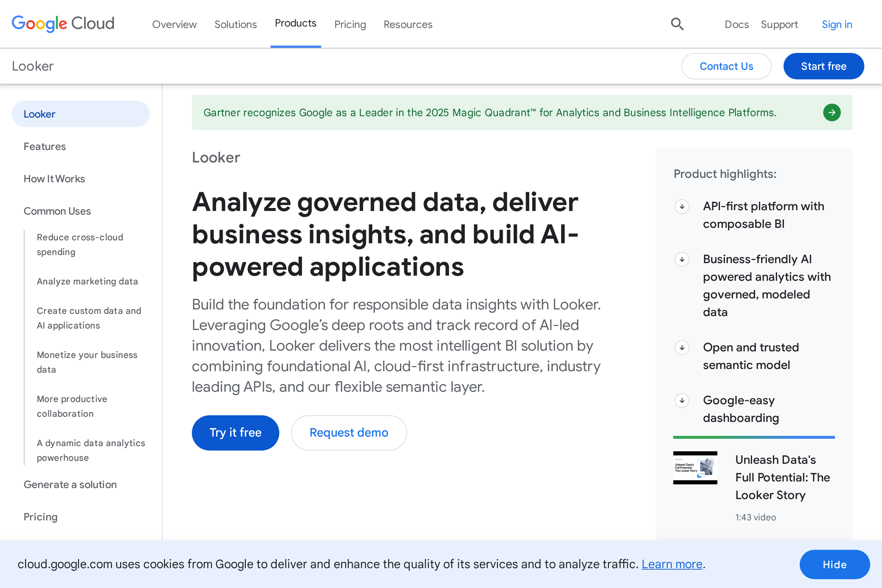This screenshot has height=588, width=882.
Task: Click Try it free
Action: tap(235, 433)
